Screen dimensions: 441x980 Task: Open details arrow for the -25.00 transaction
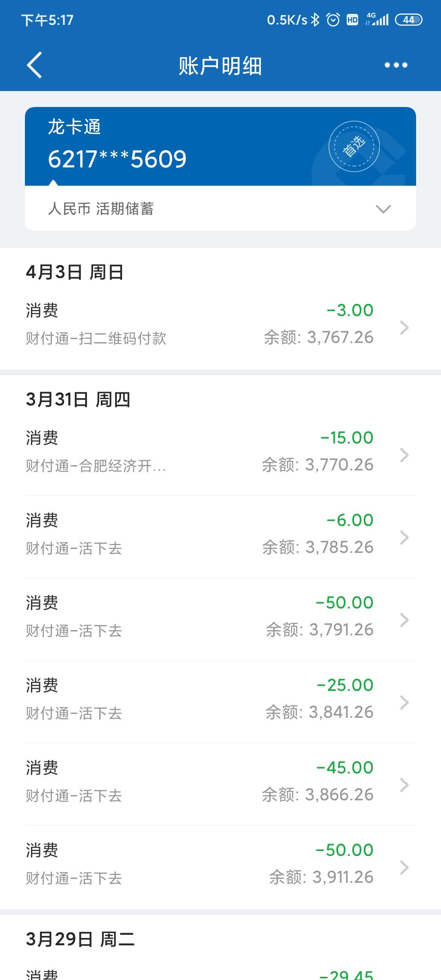coord(404,702)
